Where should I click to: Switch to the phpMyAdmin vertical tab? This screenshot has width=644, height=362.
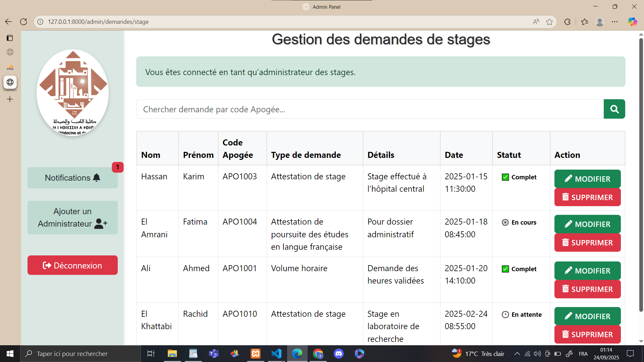click(x=10, y=67)
